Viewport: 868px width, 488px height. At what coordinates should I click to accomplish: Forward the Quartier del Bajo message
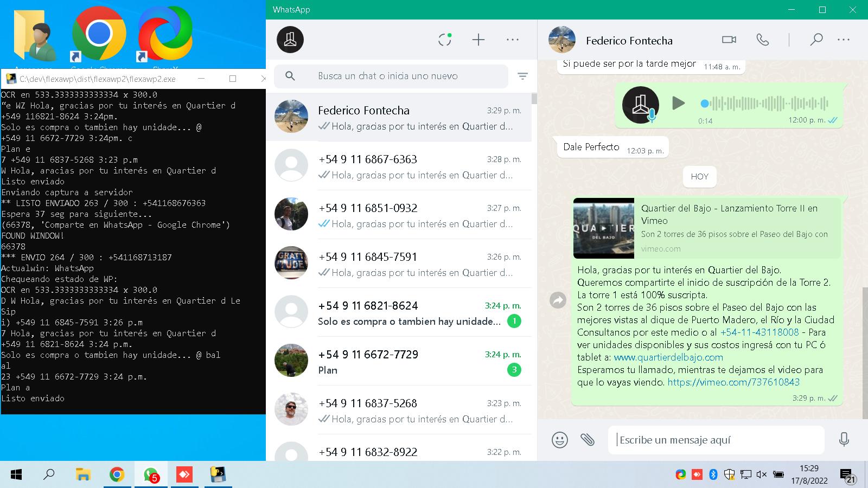(558, 300)
